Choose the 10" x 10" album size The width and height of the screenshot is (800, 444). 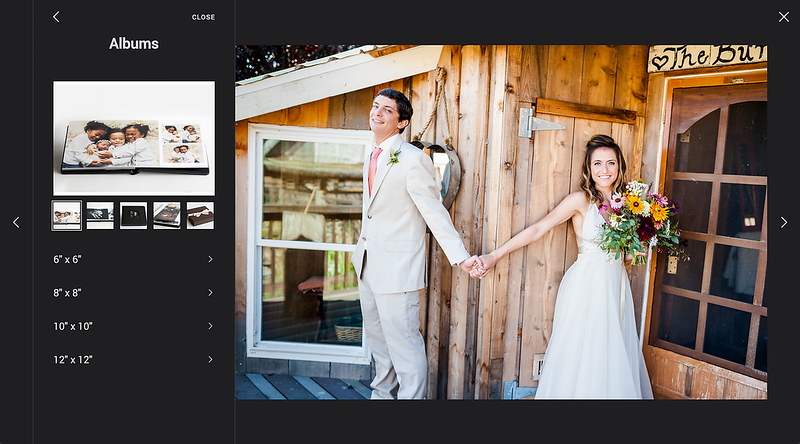point(73,326)
